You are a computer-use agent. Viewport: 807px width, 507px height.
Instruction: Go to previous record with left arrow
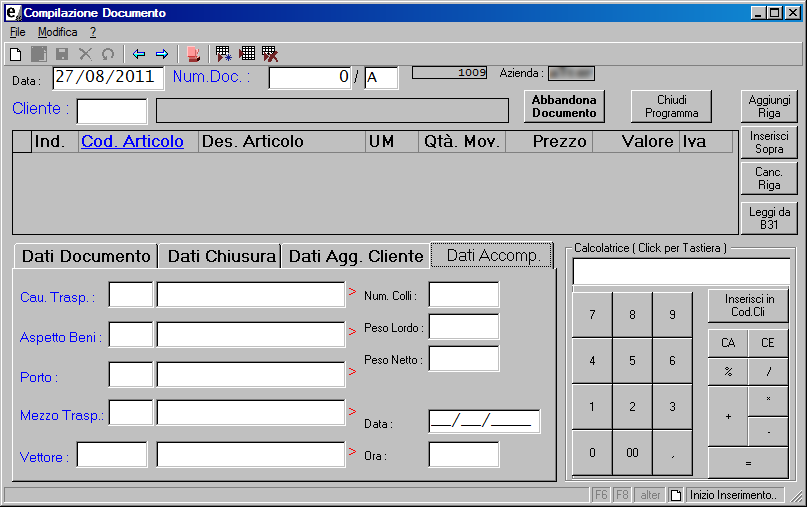click(139, 54)
